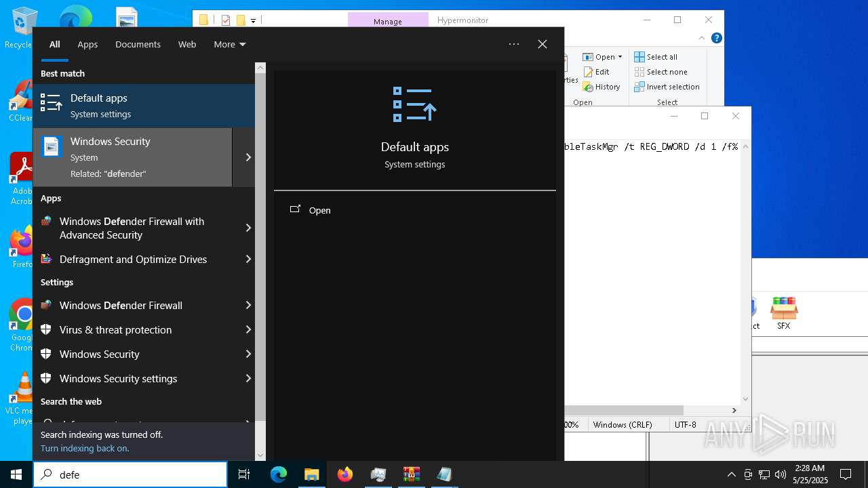Click Select none in Hypermonitor ribbon
Image resolution: width=868 pixels, height=488 pixels.
tap(660, 72)
